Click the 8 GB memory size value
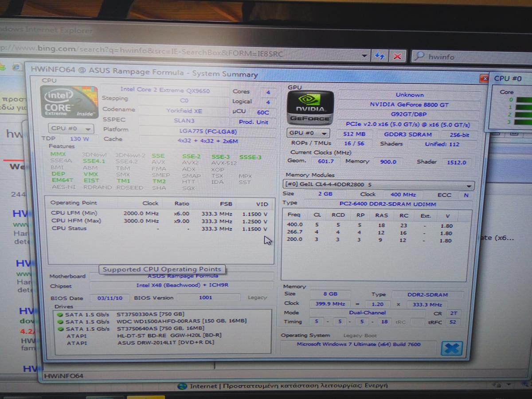Viewport: 532px width, 399px height. pyautogui.click(x=330, y=294)
